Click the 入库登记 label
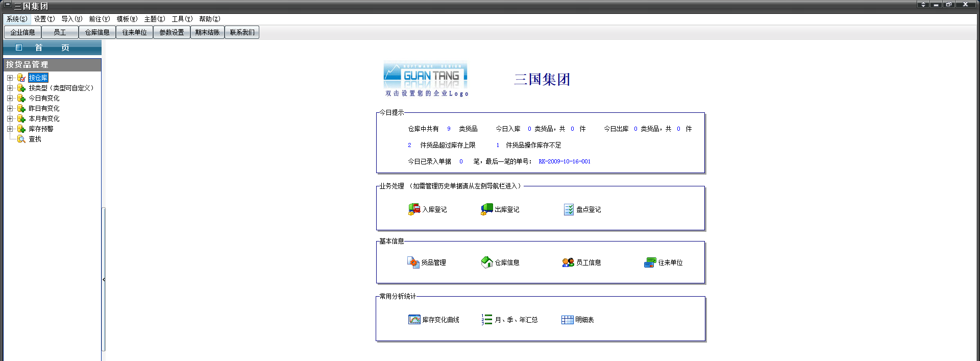This screenshot has height=361, width=980. point(434,209)
